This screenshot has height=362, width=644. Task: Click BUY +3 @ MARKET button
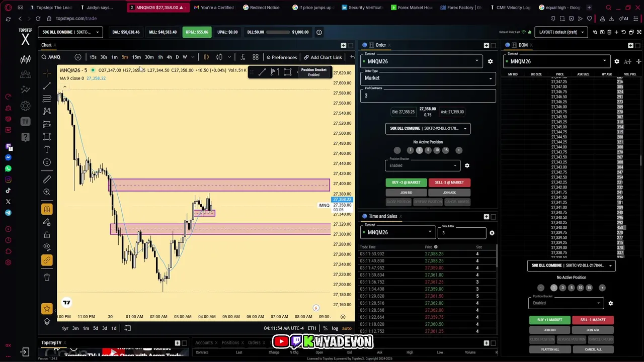[x=406, y=183]
